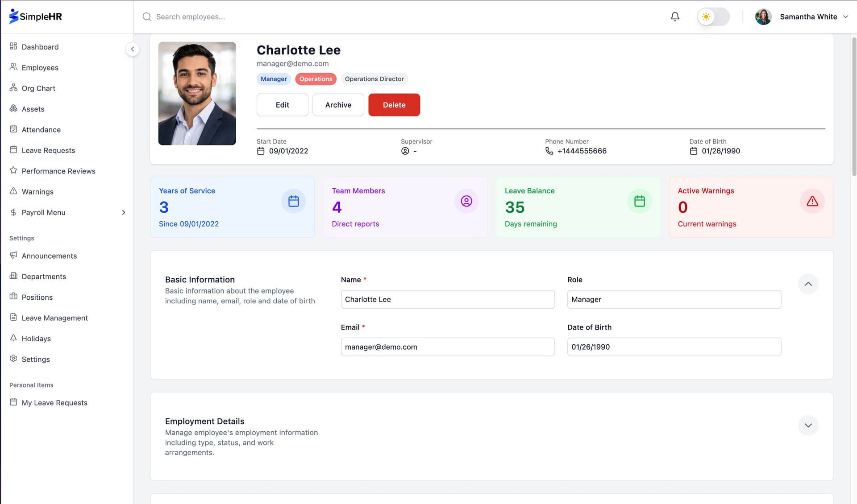
Task: Open the Announcements megaphone icon
Action: click(13, 256)
